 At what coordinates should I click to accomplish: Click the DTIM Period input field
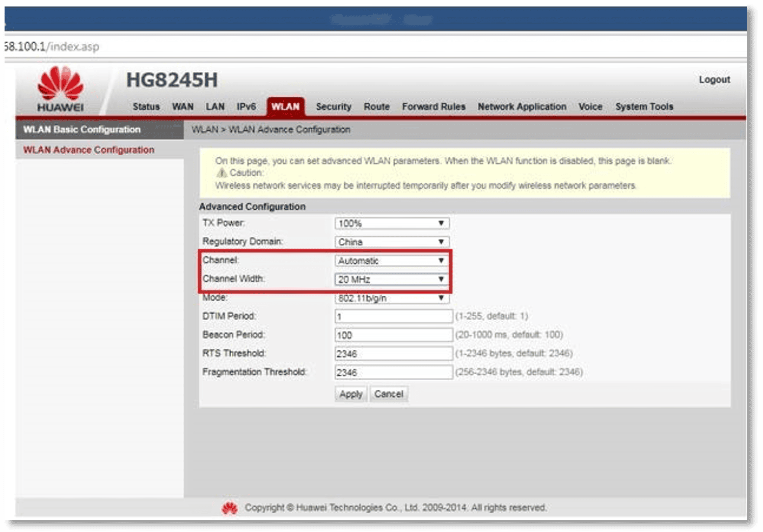393,317
